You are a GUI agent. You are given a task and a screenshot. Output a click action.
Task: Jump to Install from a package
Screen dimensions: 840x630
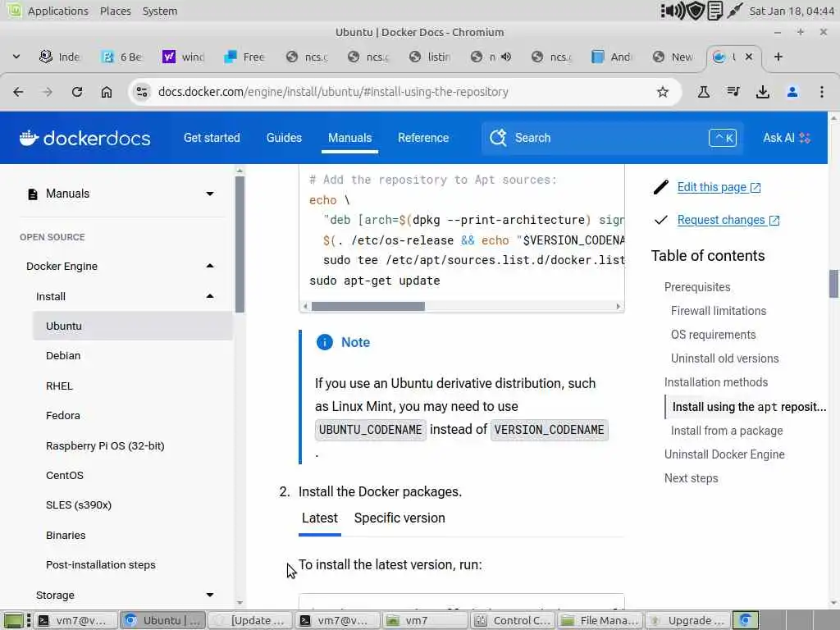coord(727,431)
